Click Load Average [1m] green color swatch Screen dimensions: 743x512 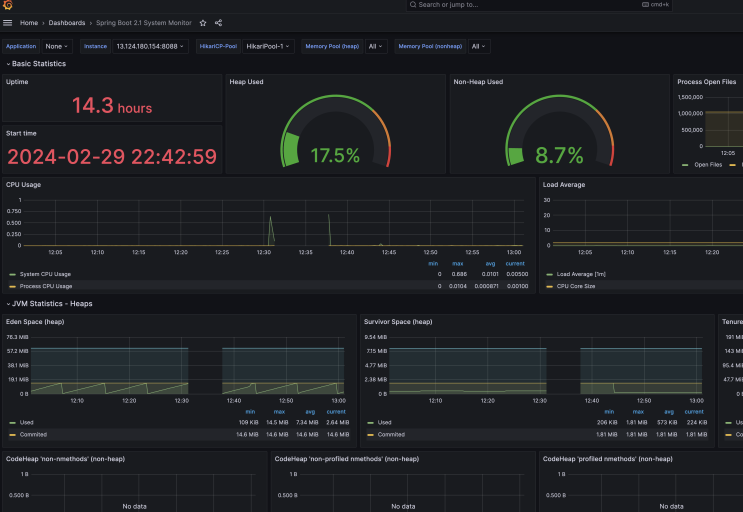click(549, 274)
